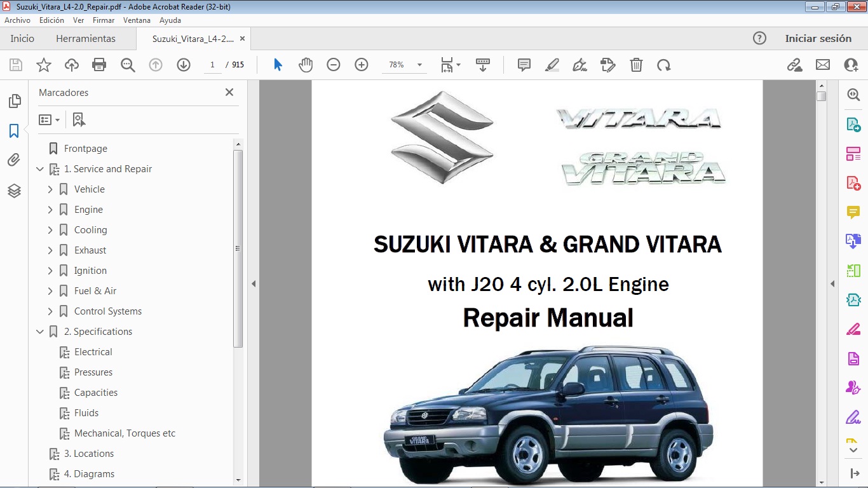Open the Ver menu
The height and width of the screenshot is (488, 868).
click(78, 20)
